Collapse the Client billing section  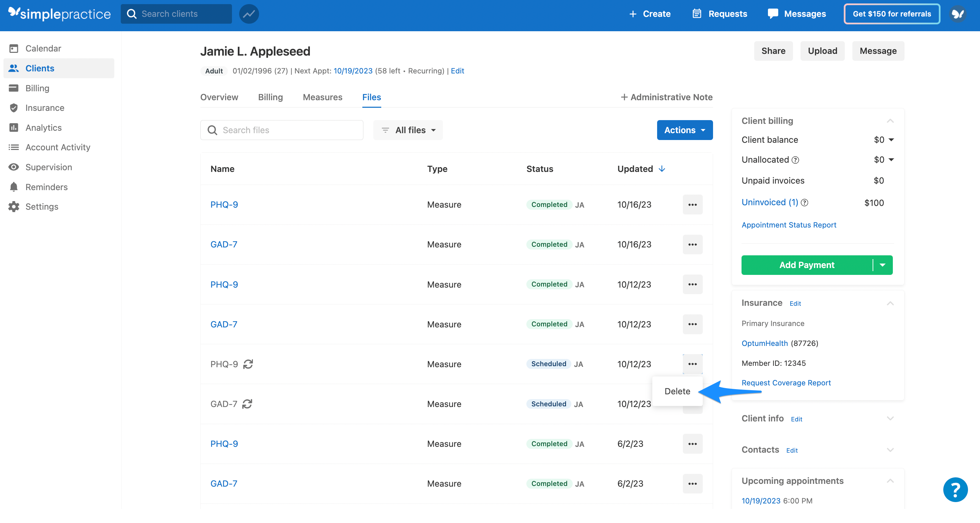point(890,121)
